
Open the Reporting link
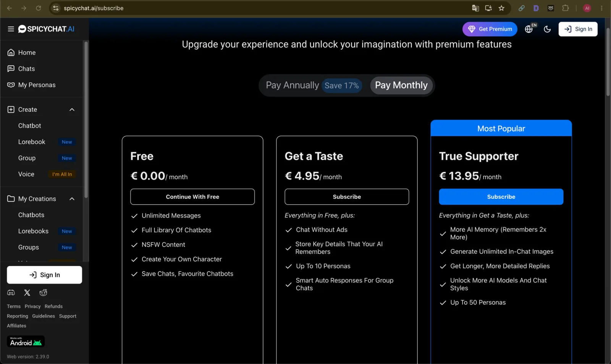tap(18, 316)
